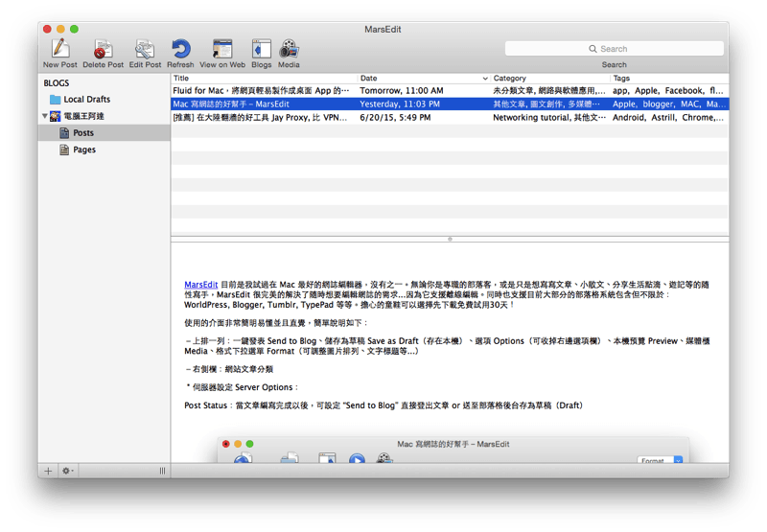Image resolution: width=767 pixels, height=532 pixels.
Task: Select the Jay Proxy post row
Action: coord(450,117)
